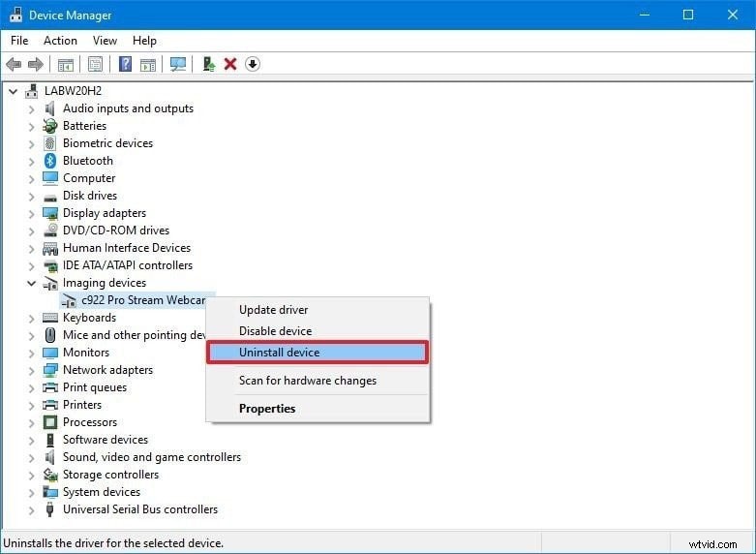Image resolution: width=756 pixels, height=554 pixels.
Task: Click the Properties sheet toolbar icon
Action: click(96, 64)
